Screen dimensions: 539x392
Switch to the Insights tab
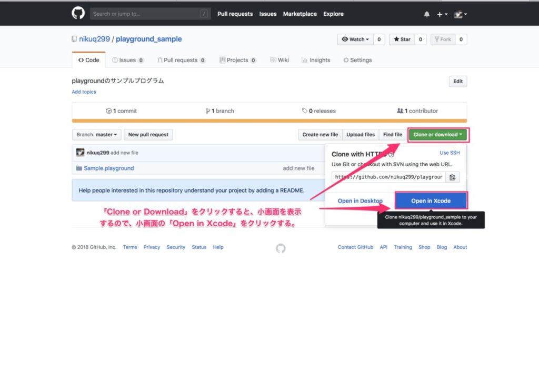click(x=316, y=60)
